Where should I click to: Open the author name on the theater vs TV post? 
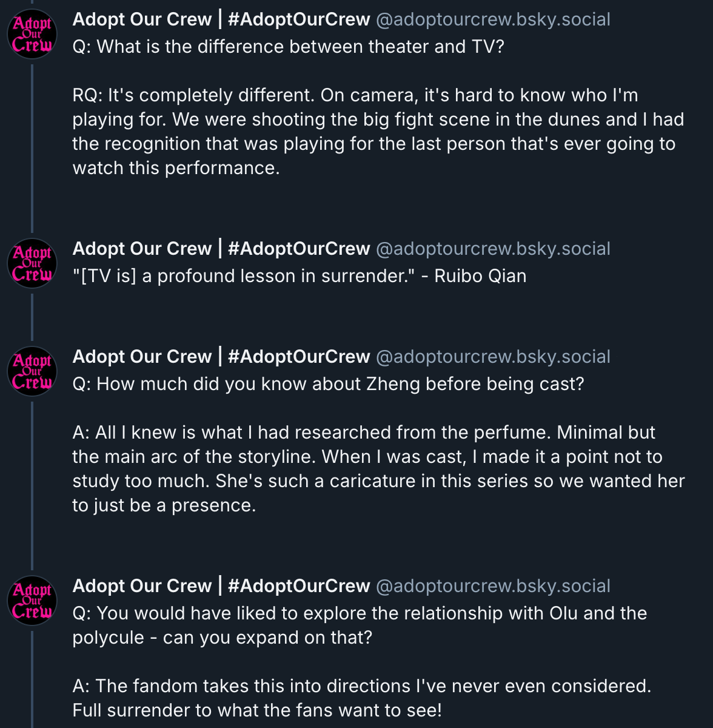[x=142, y=19]
